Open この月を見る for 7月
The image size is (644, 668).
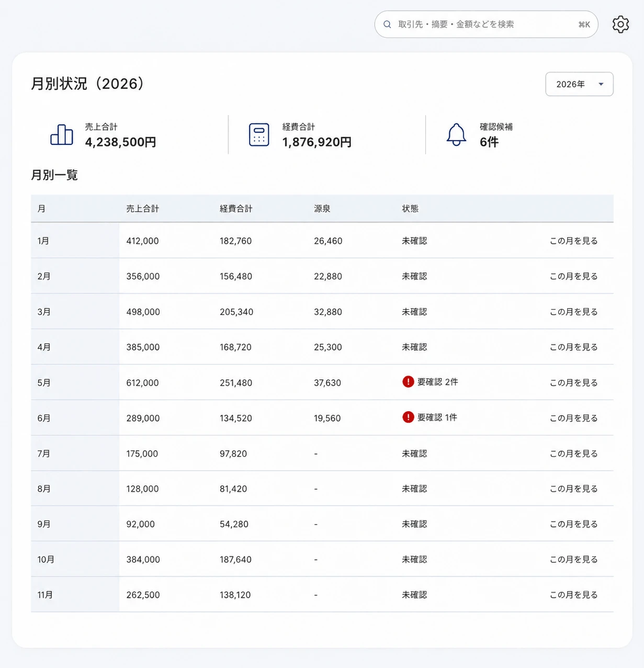point(573,454)
